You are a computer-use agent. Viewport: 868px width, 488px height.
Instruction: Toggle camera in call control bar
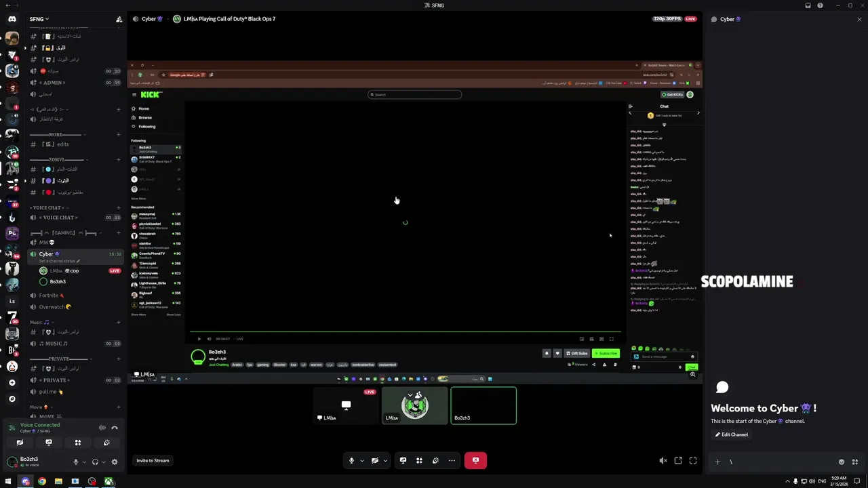374,461
